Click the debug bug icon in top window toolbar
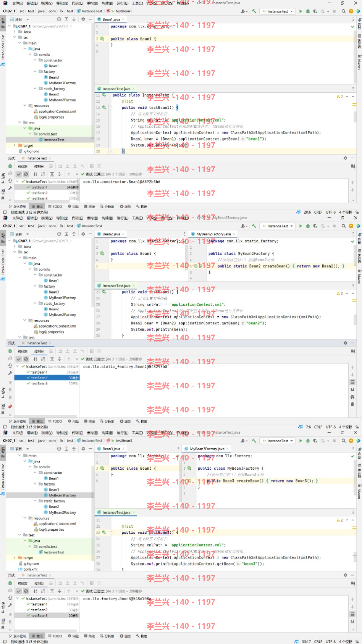This screenshot has height=644, width=362. coord(308,11)
